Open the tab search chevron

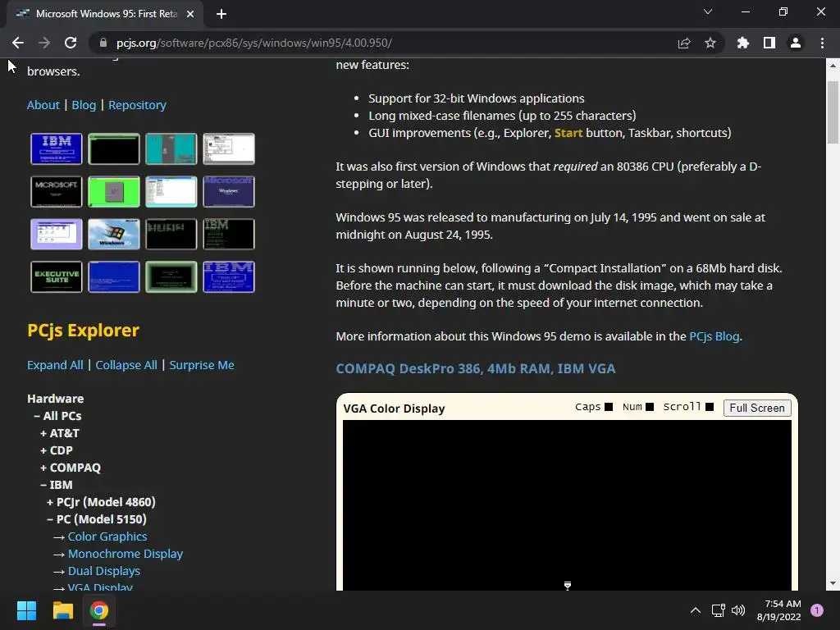(x=708, y=11)
